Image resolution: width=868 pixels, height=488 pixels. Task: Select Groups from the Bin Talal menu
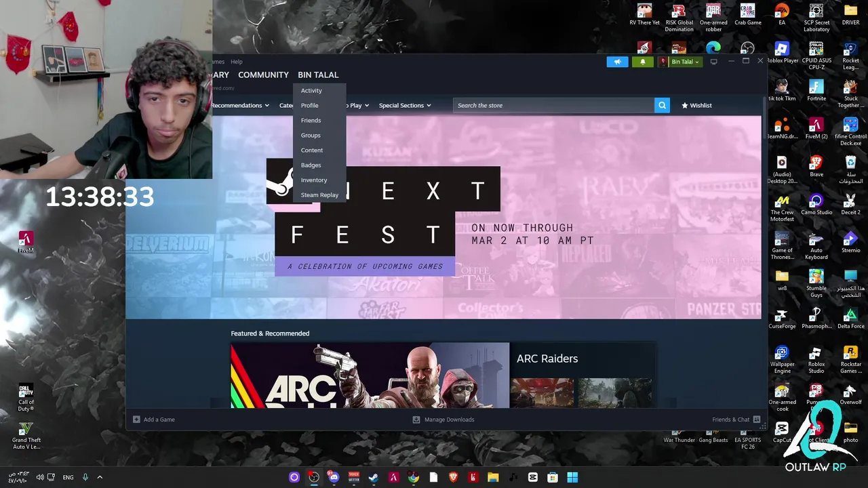(x=311, y=135)
